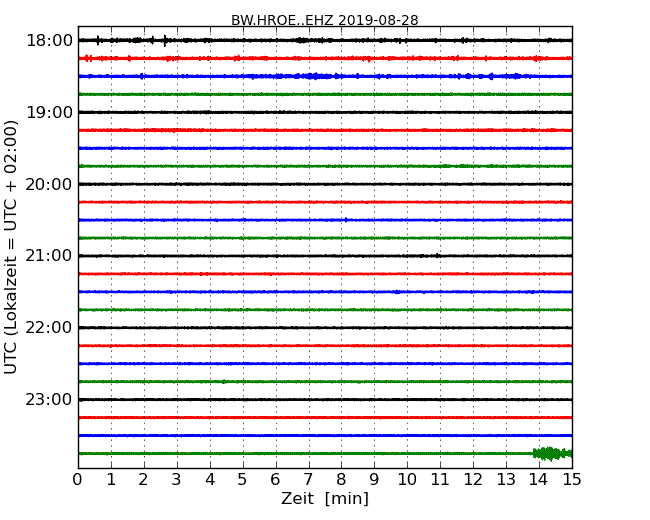Click the 20:00 y-axis label
Screen dimensions: 650x520
click(49, 184)
